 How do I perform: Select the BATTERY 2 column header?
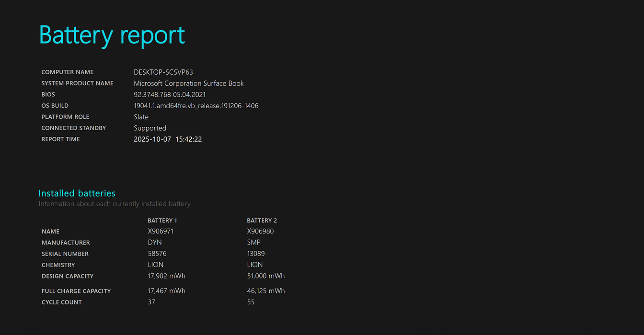pyautogui.click(x=262, y=221)
